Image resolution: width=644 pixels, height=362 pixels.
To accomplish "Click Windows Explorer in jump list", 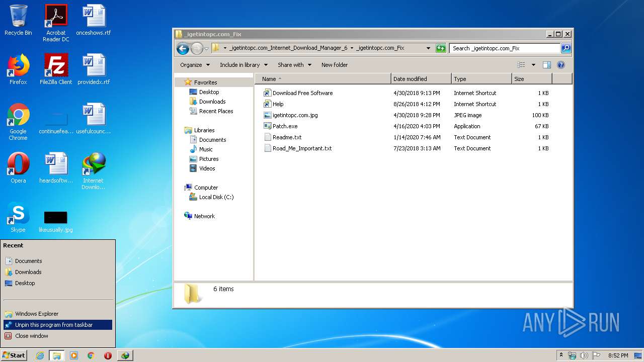I will click(37, 314).
